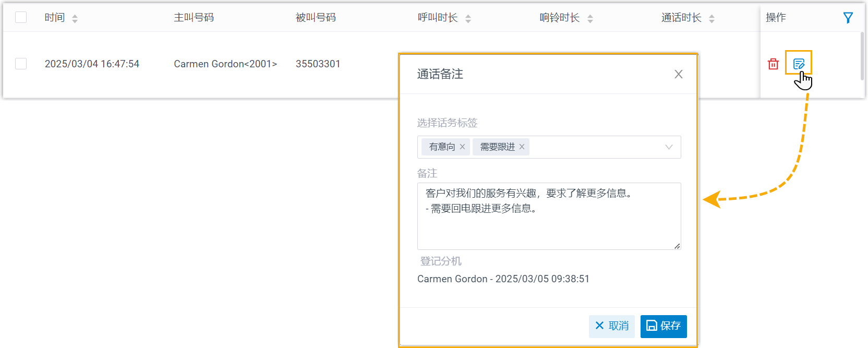The image size is (868, 348).
Task: Remove the 有意向 tag
Action: coord(462,147)
